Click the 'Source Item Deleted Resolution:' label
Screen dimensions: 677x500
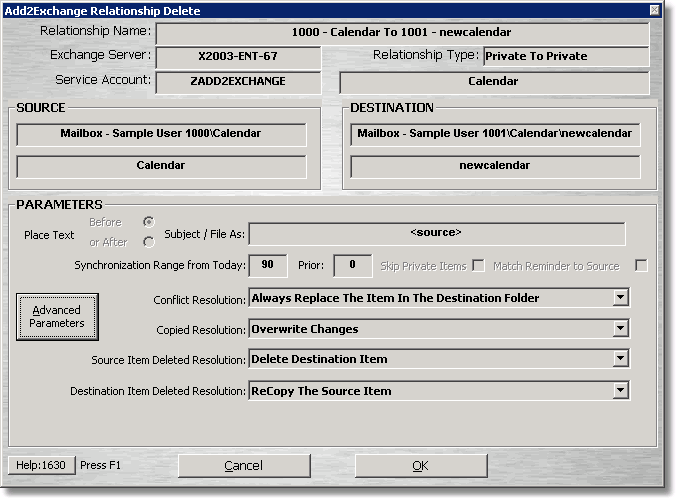tap(168, 360)
